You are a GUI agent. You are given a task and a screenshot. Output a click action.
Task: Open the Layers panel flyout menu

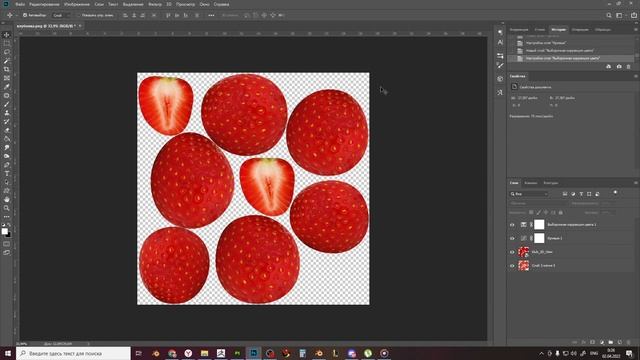[x=636, y=183]
